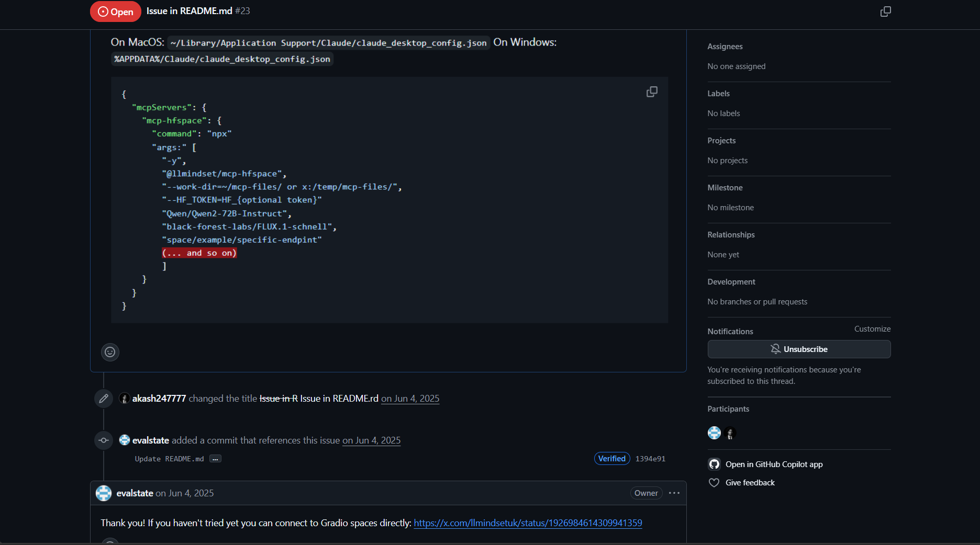Copy the issue link icon in the header
980x545 pixels.
[x=885, y=12]
